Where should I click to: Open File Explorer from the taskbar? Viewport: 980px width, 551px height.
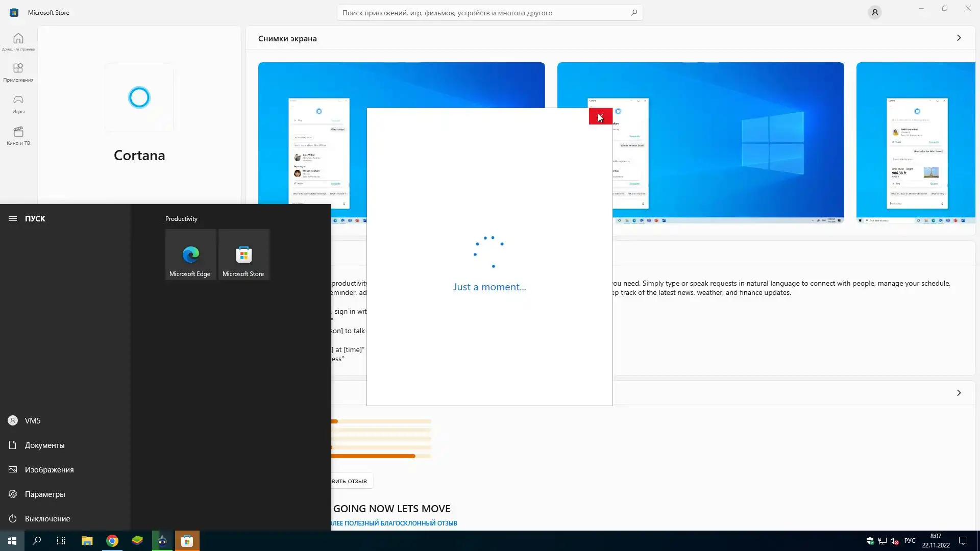coord(87,541)
